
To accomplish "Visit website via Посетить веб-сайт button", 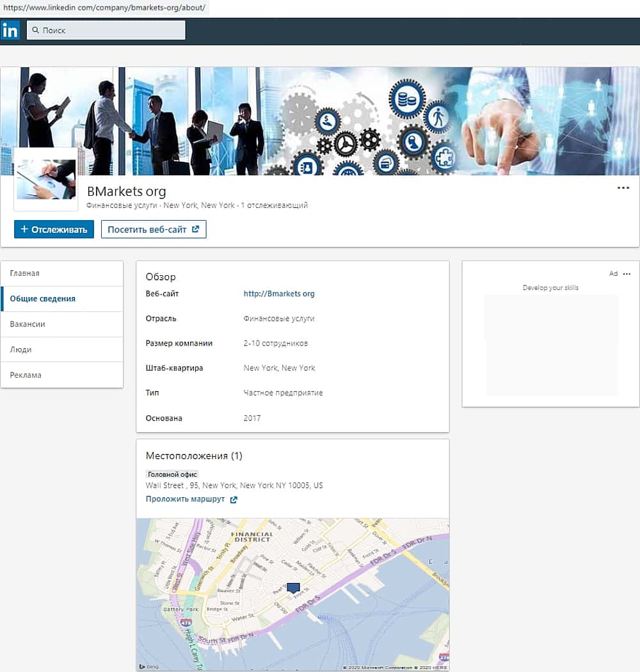I will coord(154,229).
